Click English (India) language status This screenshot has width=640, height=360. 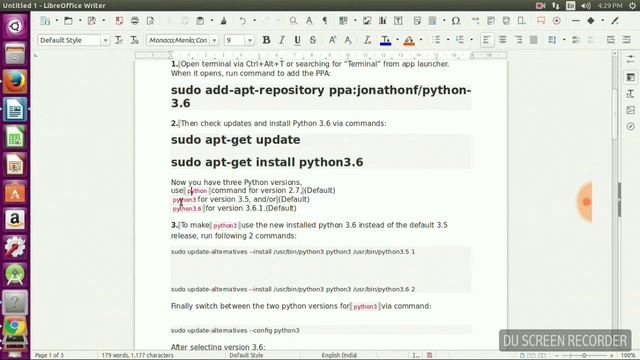pyautogui.click(x=339, y=356)
